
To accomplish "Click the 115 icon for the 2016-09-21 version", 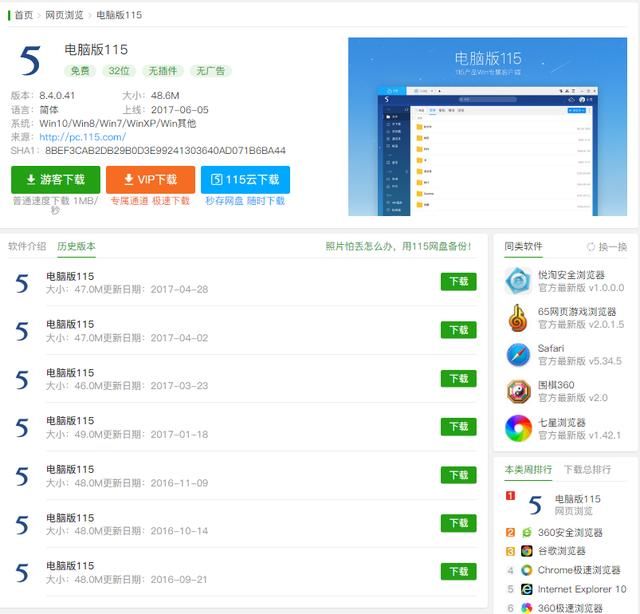I will (x=22, y=573).
